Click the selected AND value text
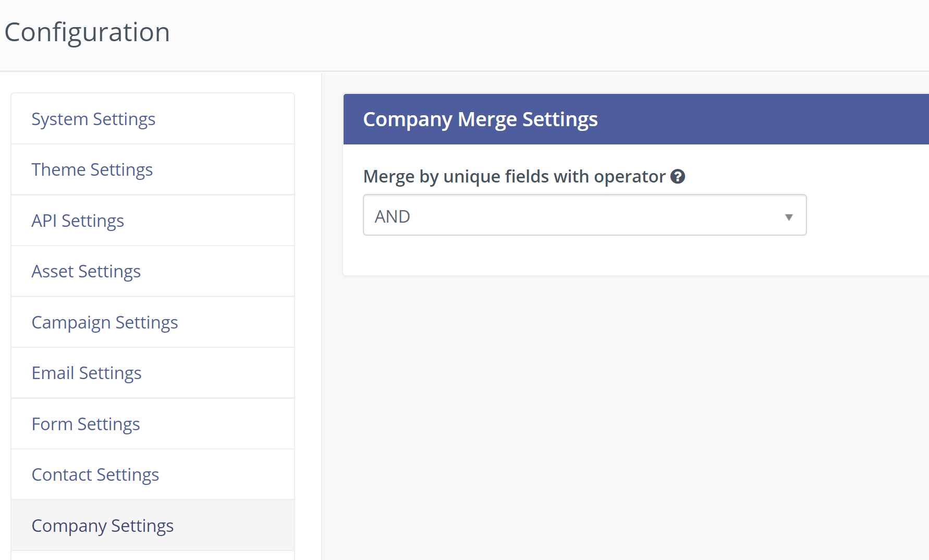Image resolution: width=929 pixels, height=560 pixels. [393, 216]
